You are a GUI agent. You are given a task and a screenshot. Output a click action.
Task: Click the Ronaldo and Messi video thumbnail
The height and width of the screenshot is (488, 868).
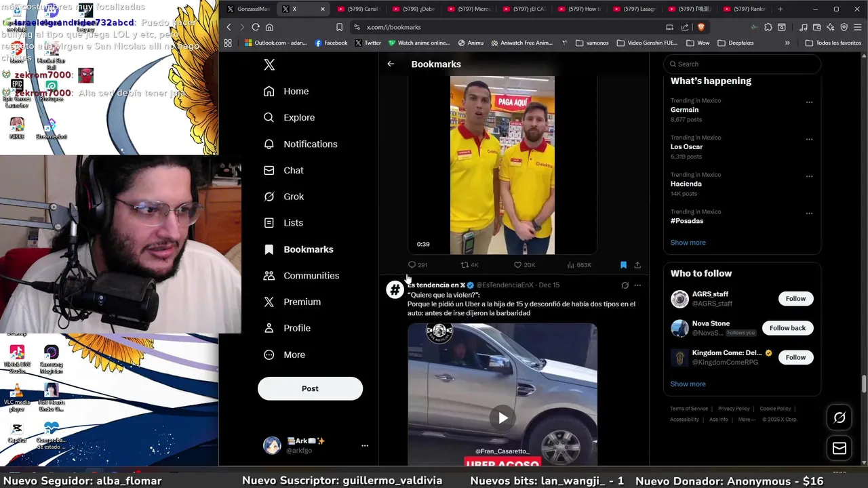[502, 165]
